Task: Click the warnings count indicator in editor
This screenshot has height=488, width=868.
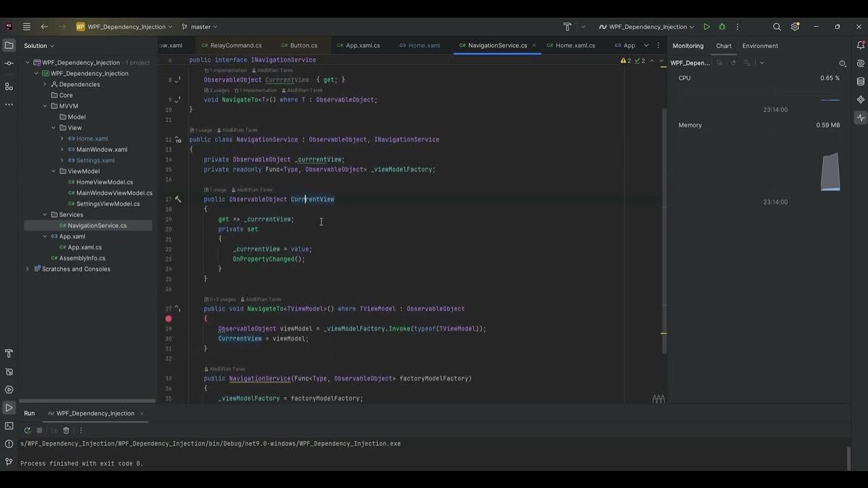Action: tap(626, 61)
